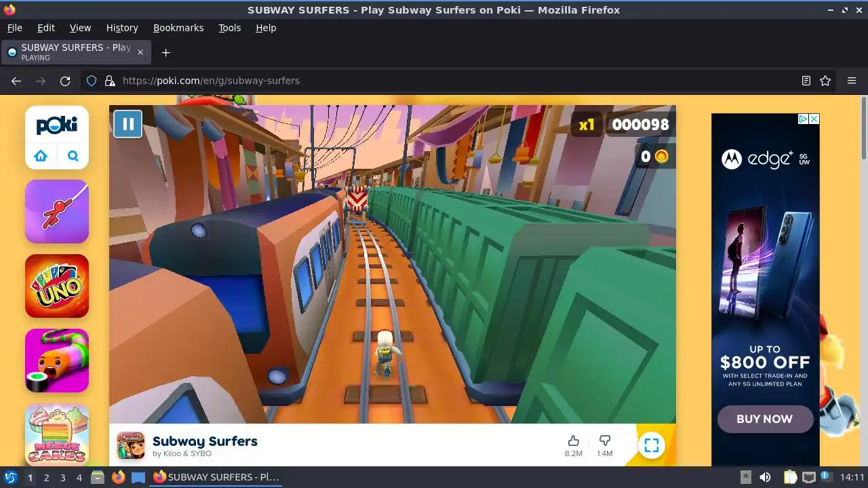This screenshot has width=868, height=488.
Task: Switch to workspace 4
Action: coord(79,477)
